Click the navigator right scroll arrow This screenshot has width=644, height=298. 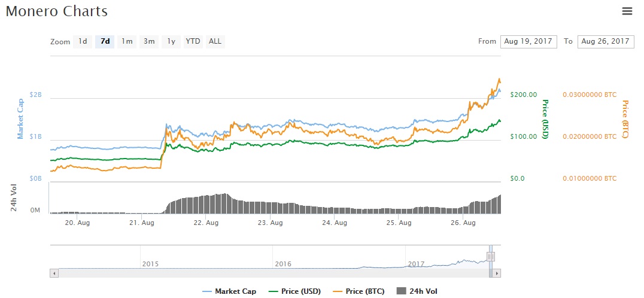coord(497,272)
